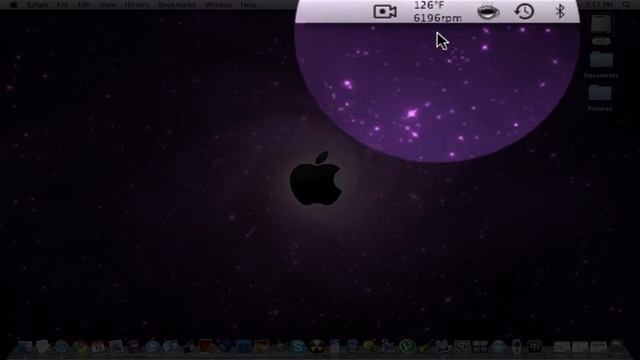
Task: Open the Time Machine menu bar icon
Action: click(524, 11)
